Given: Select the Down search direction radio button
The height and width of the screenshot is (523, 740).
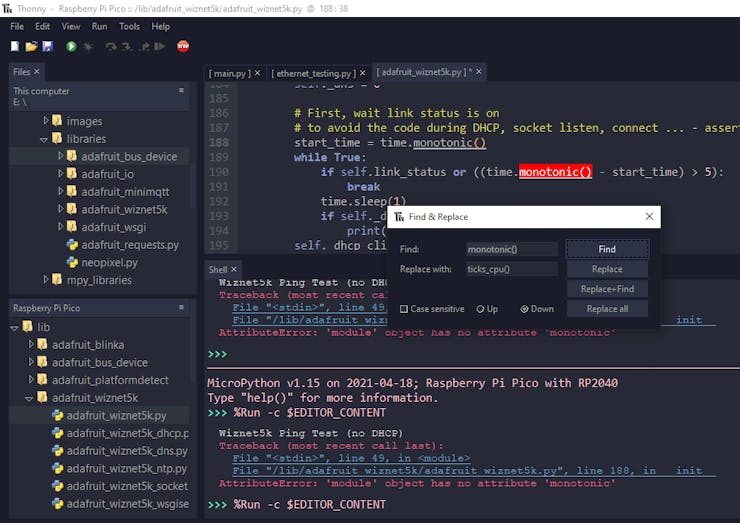Looking at the screenshot, I should pos(525,309).
